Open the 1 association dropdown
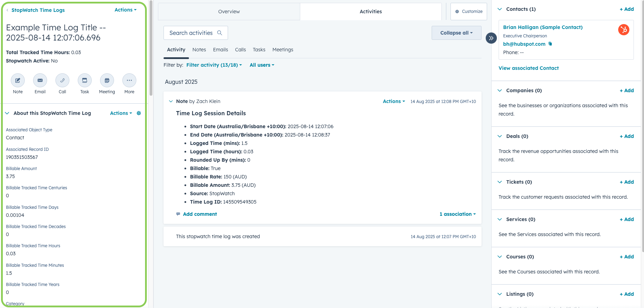The image size is (644, 308). 457,214
